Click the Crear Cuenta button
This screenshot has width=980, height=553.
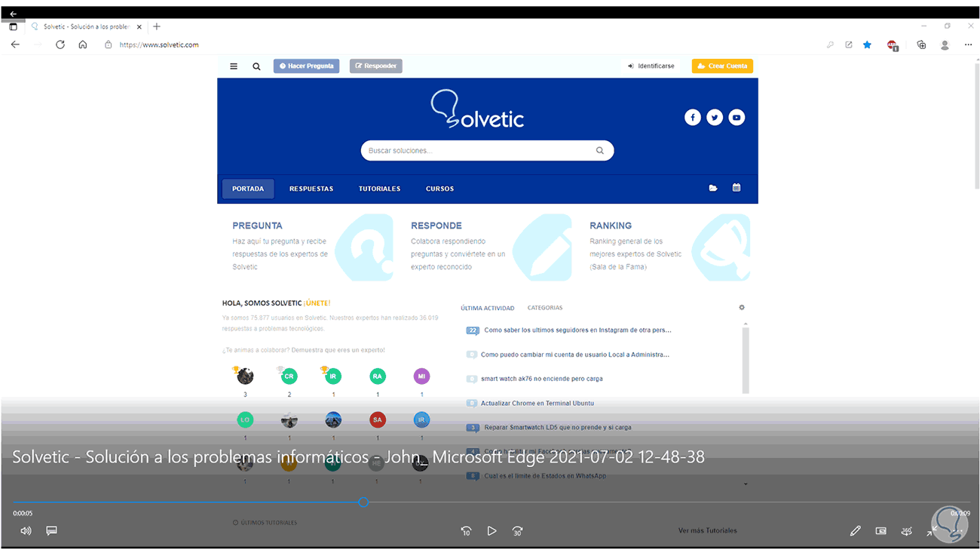(722, 66)
